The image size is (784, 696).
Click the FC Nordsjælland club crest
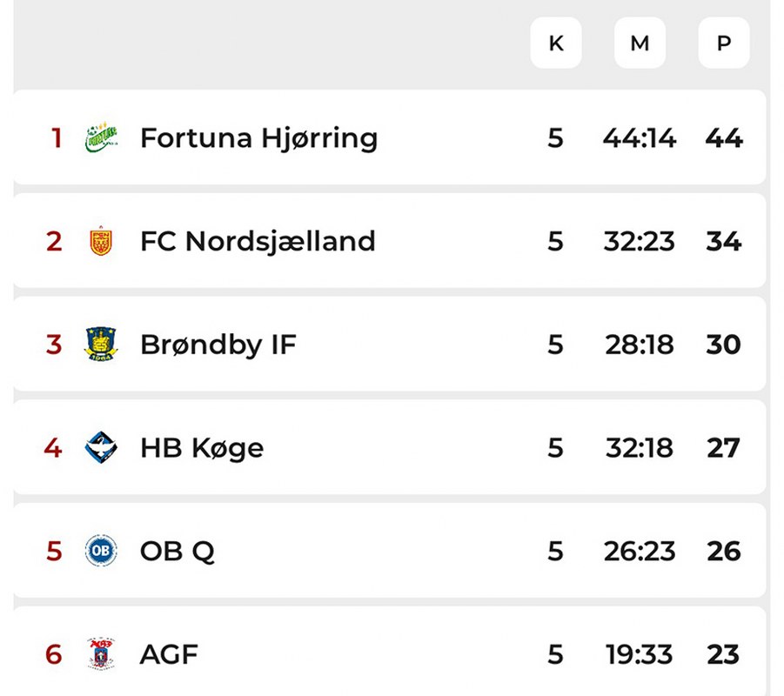(x=101, y=241)
